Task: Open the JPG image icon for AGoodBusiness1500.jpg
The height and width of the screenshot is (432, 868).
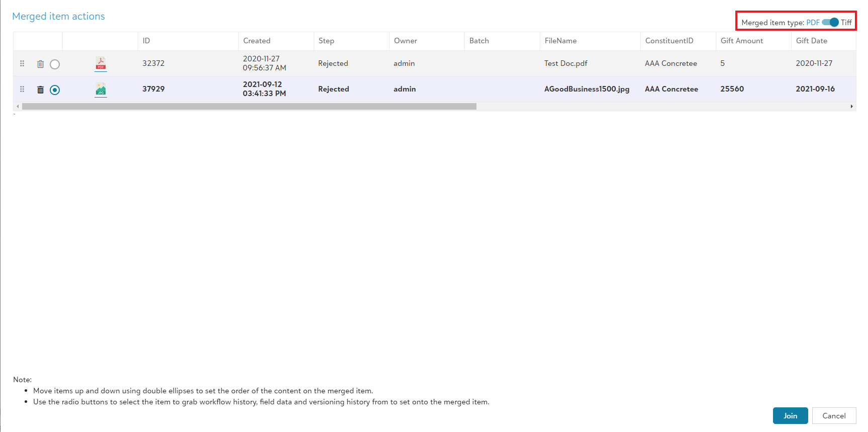Action: (x=101, y=89)
